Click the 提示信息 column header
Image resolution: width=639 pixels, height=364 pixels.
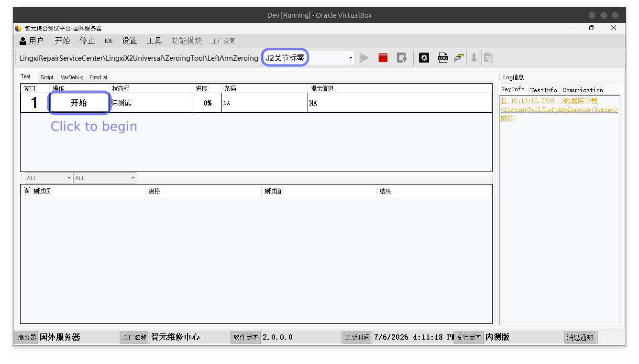pos(400,88)
